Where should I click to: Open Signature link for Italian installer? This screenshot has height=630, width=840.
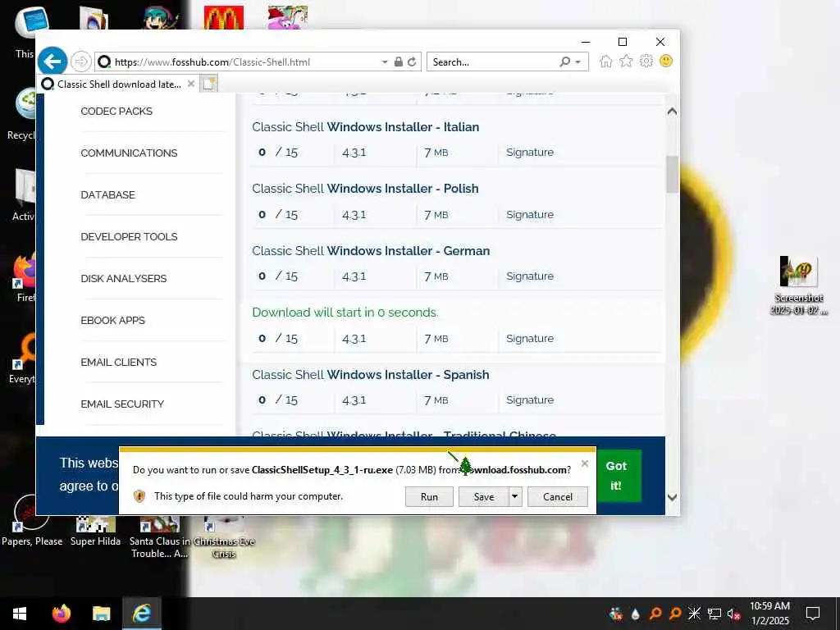tap(530, 152)
